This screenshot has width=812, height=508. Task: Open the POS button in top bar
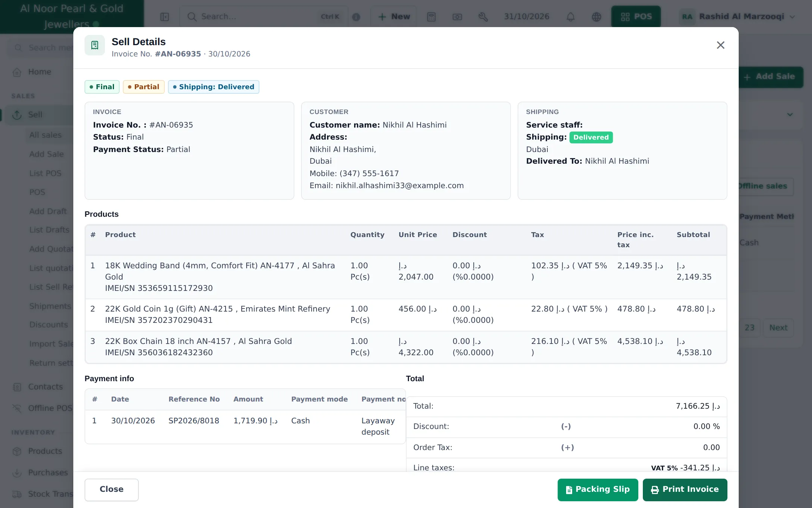[636, 17]
